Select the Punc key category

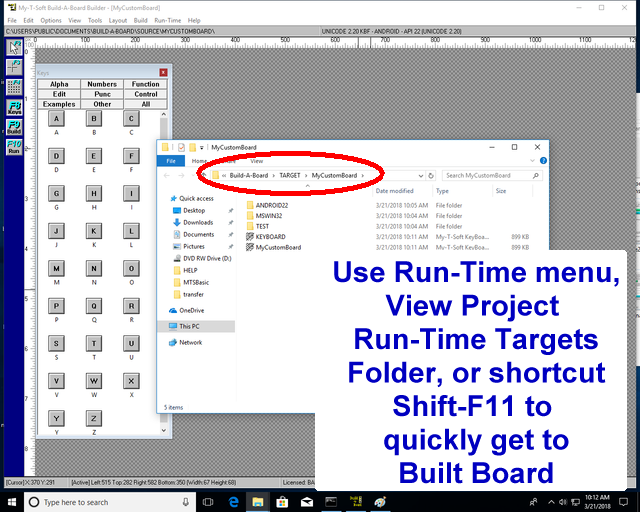pyautogui.click(x=102, y=94)
